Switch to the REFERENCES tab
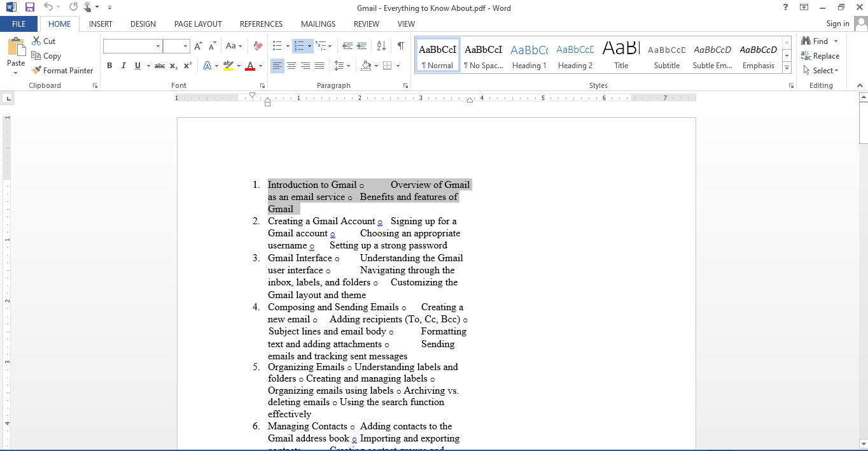Image resolution: width=868 pixels, height=451 pixels. [261, 24]
